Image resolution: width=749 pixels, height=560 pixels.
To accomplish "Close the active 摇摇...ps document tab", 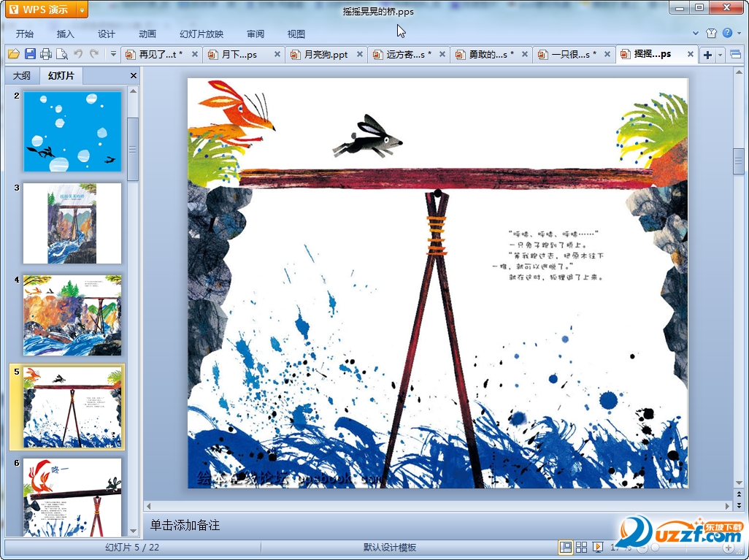I will (x=691, y=55).
